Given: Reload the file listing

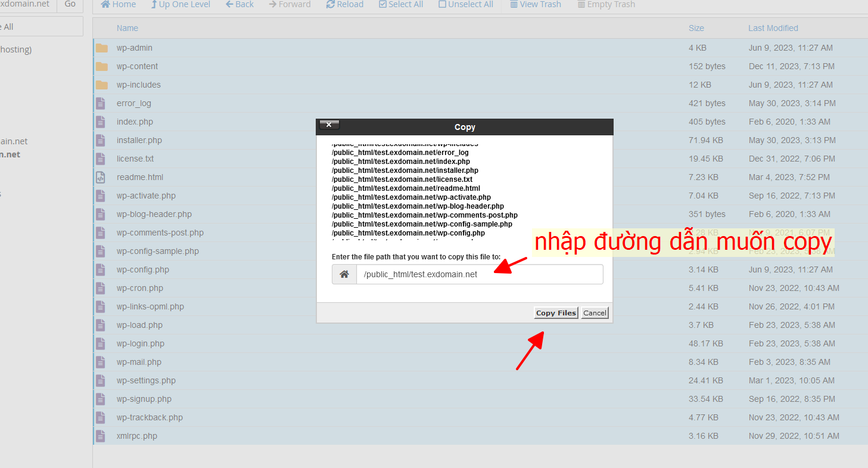Looking at the screenshot, I should (345, 4).
